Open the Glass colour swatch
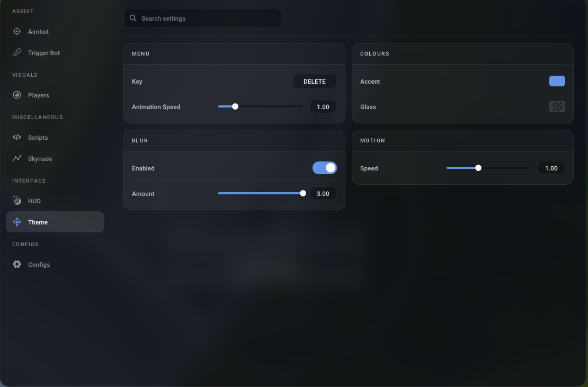This screenshot has height=387, width=588. tap(557, 106)
